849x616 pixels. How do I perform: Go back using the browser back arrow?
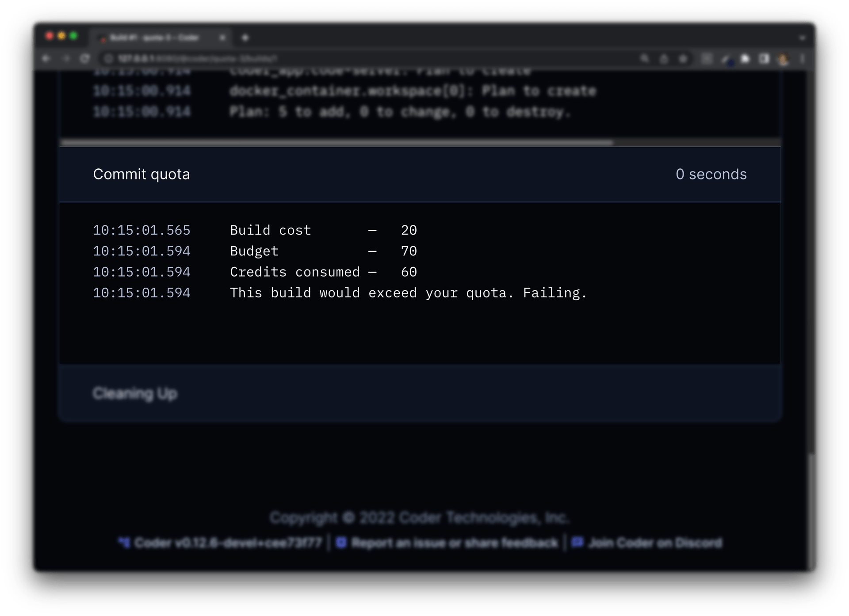point(46,59)
